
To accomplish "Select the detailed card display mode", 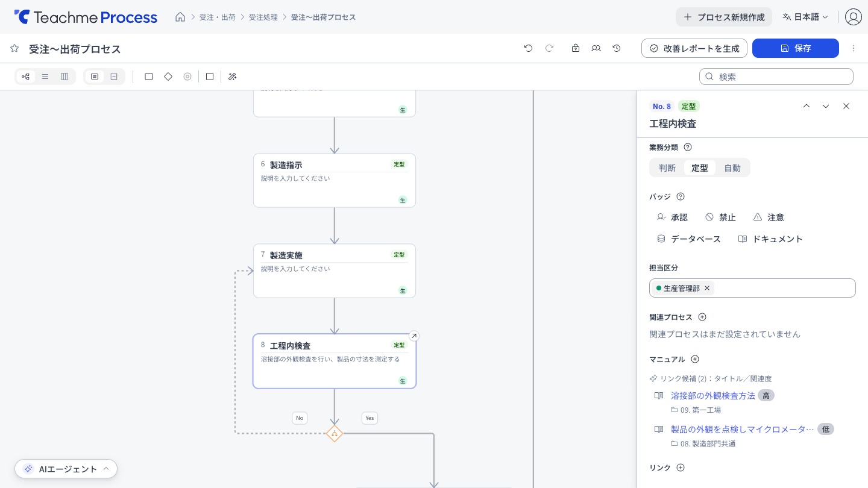I will point(95,77).
